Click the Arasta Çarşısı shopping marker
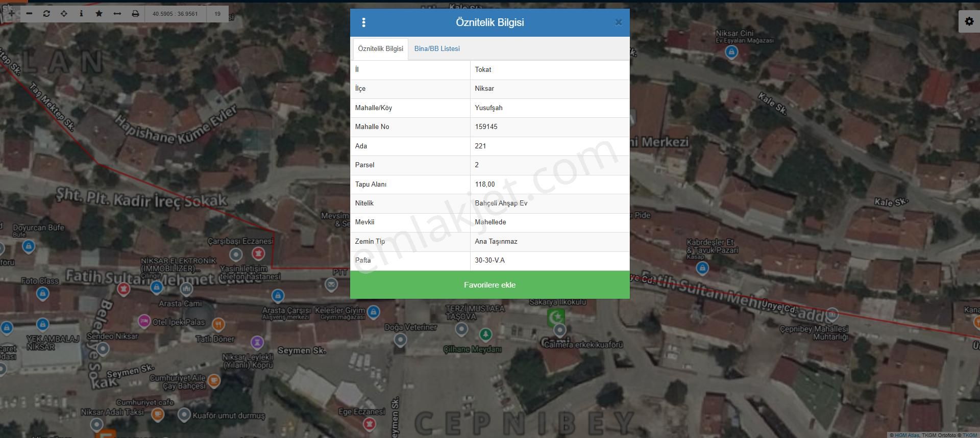The image size is (980, 438). 278,295
